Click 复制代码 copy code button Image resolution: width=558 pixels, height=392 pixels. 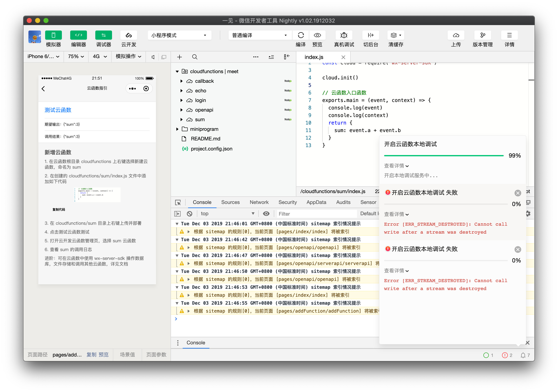(x=59, y=210)
